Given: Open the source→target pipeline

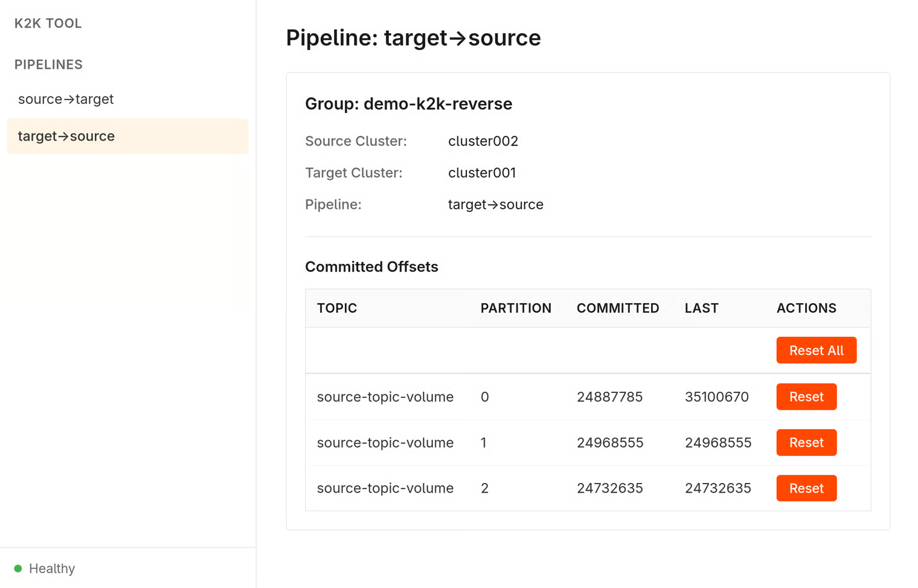Looking at the screenshot, I should pyautogui.click(x=127, y=99).
